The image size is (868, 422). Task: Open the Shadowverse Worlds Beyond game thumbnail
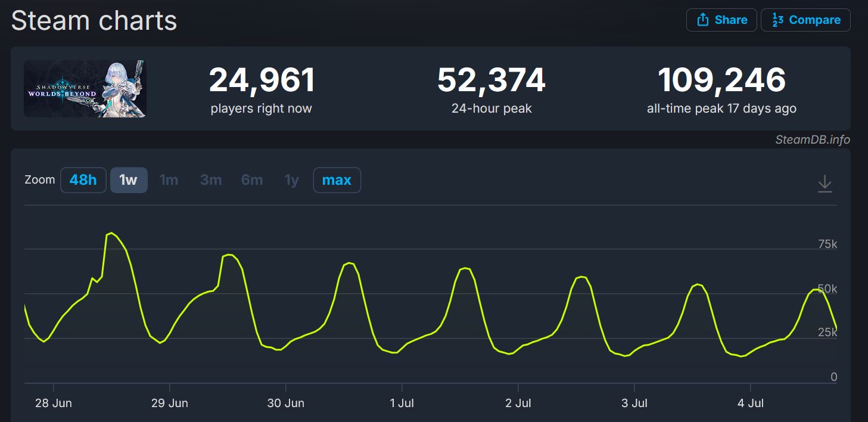[x=85, y=88]
